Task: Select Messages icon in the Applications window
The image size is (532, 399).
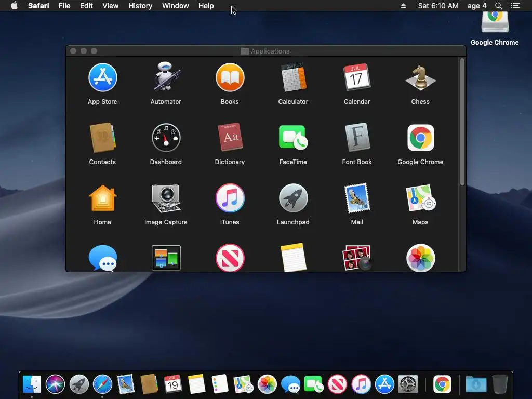Action: point(102,258)
